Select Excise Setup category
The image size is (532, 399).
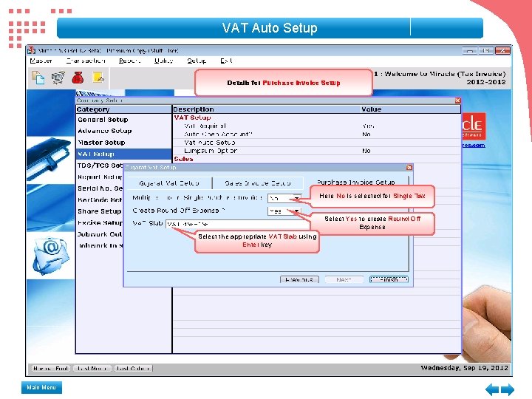tap(100, 223)
